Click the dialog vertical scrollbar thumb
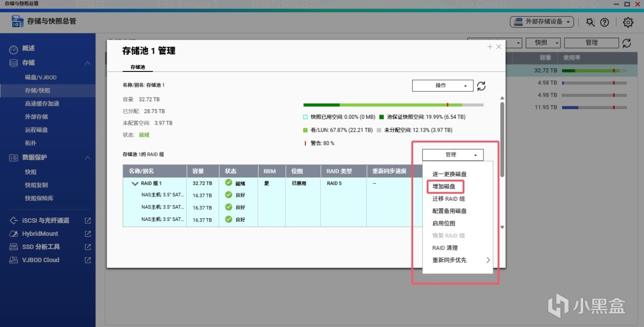Image resolution: width=644 pixels, height=327 pixels. pos(502,139)
